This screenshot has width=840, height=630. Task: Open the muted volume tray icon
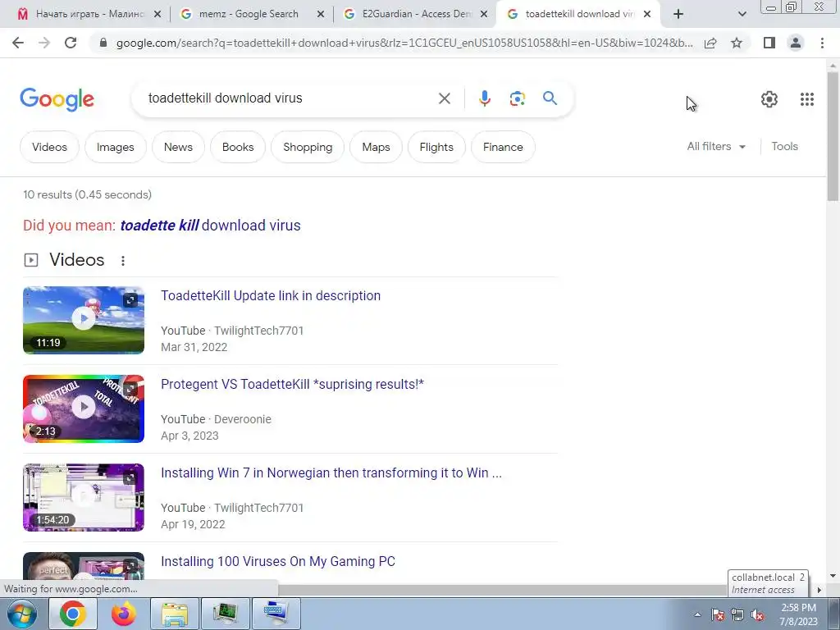[757, 615]
